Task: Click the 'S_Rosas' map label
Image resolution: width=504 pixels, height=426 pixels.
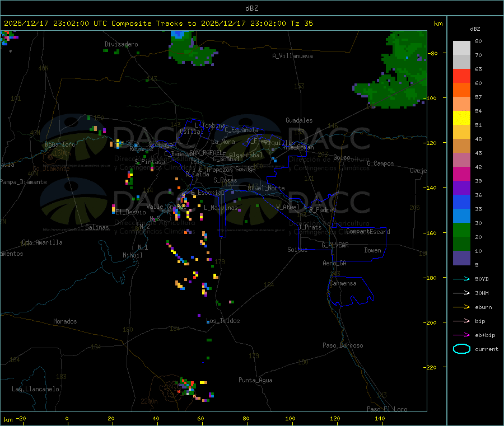Action: [x=225, y=180]
